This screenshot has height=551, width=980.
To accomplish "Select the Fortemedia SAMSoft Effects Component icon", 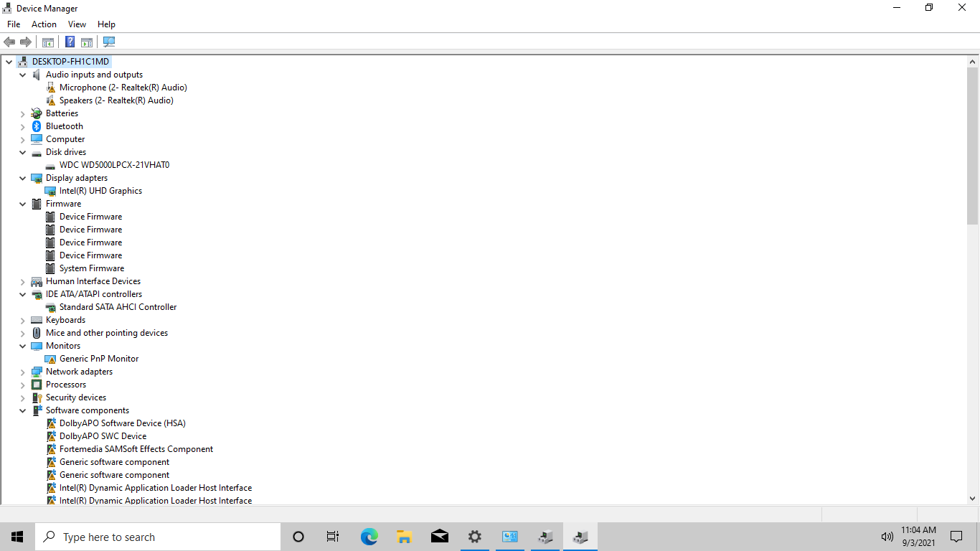I will click(x=50, y=449).
